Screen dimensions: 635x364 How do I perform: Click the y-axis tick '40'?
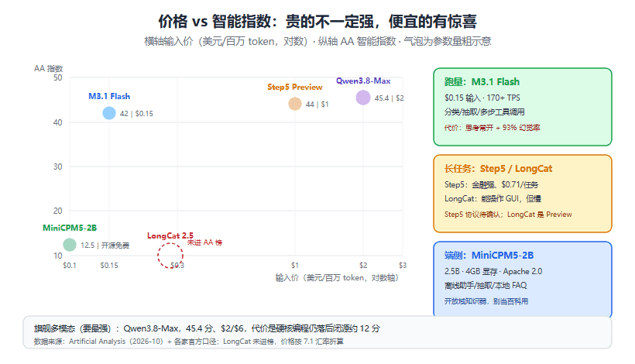58,122
